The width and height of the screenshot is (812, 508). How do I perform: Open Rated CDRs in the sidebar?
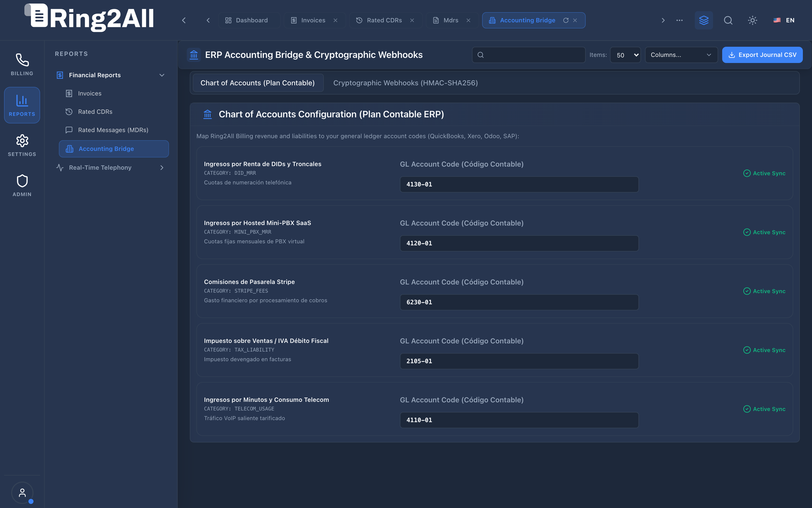click(113, 112)
